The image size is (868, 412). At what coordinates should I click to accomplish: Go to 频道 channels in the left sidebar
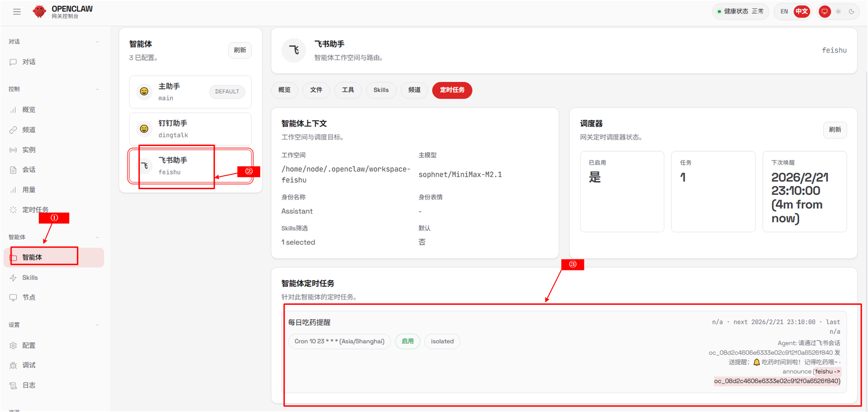point(54,130)
